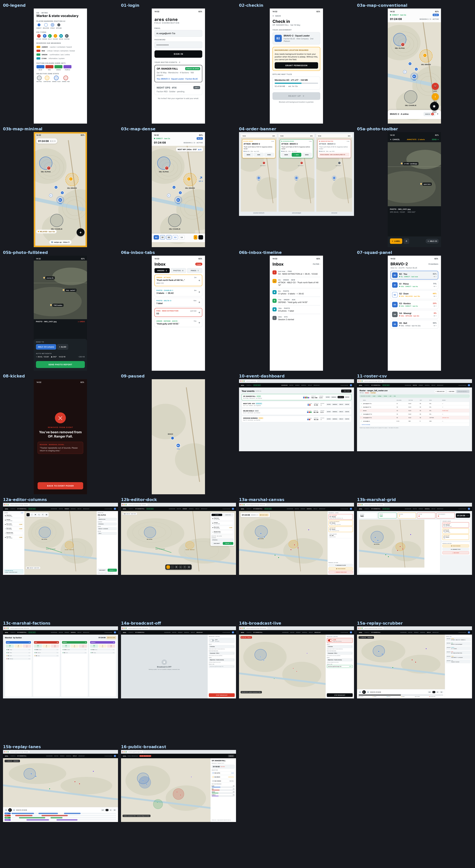Tap the black photo camera button in 03a-map-conventional

coord(434,106)
